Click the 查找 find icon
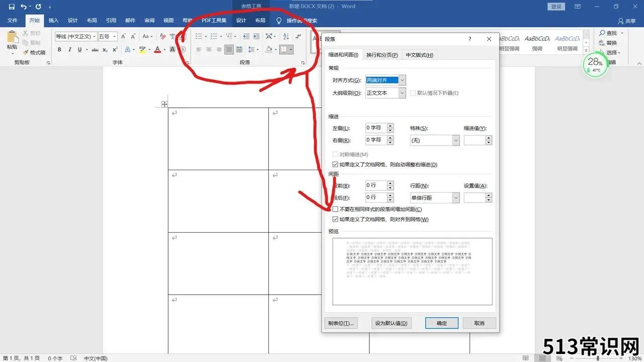Image resolution: width=644 pixels, height=362 pixels. tap(602, 33)
